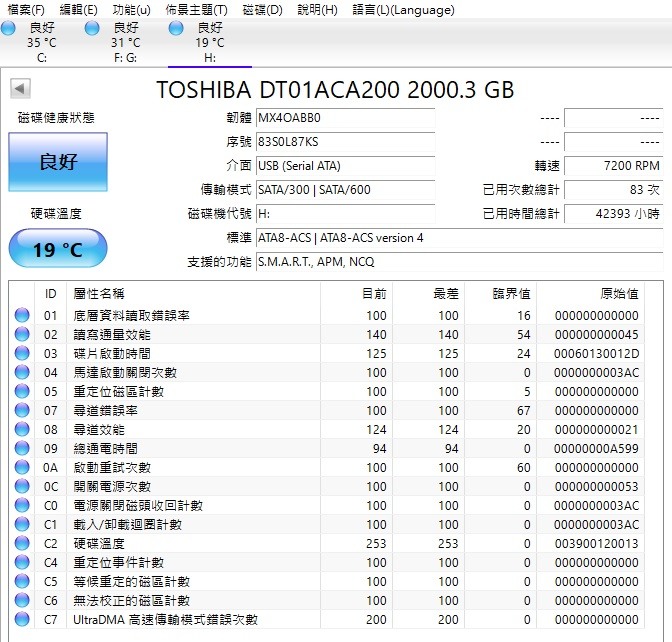
Task: Select the 總通電時間 row
Action: tap(327, 448)
